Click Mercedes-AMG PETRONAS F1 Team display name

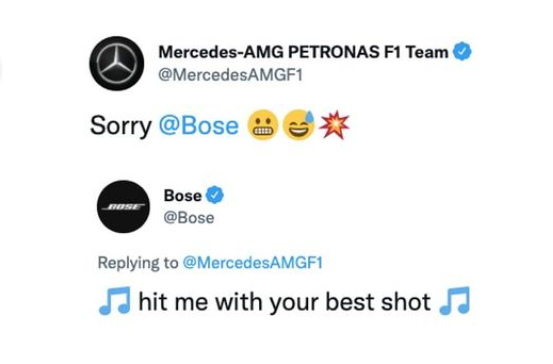click(303, 52)
